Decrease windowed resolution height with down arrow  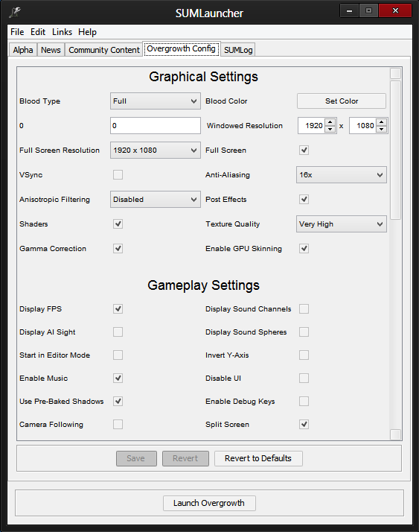(x=381, y=129)
